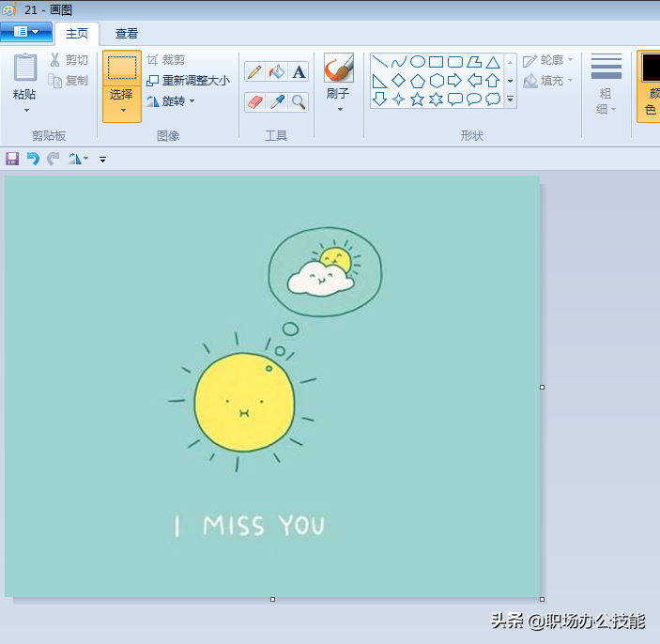Click the Magnifier zoom tool
This screenshot has height=644, width=660.
299,101
